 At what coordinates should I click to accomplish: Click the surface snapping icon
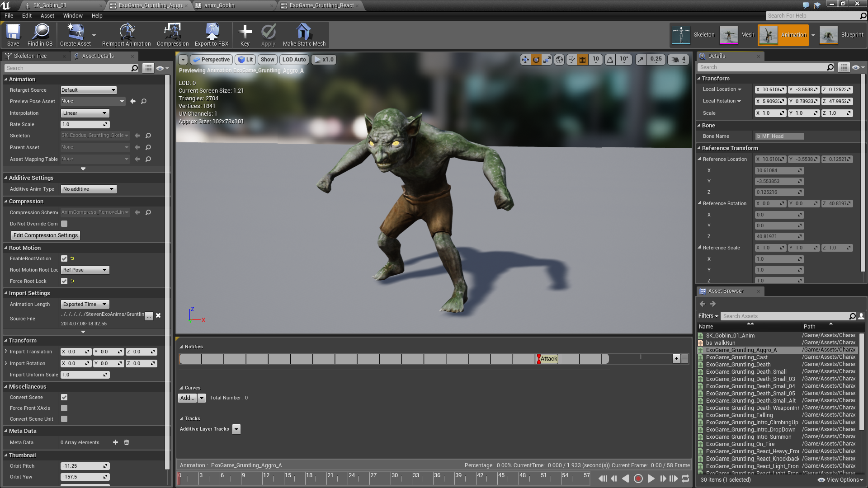(572, 60)
